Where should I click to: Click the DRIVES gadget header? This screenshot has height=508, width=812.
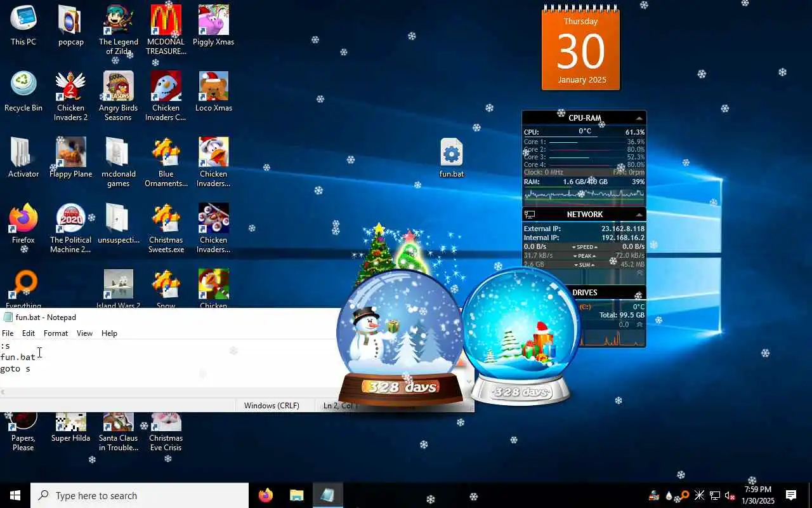(584, 293)
